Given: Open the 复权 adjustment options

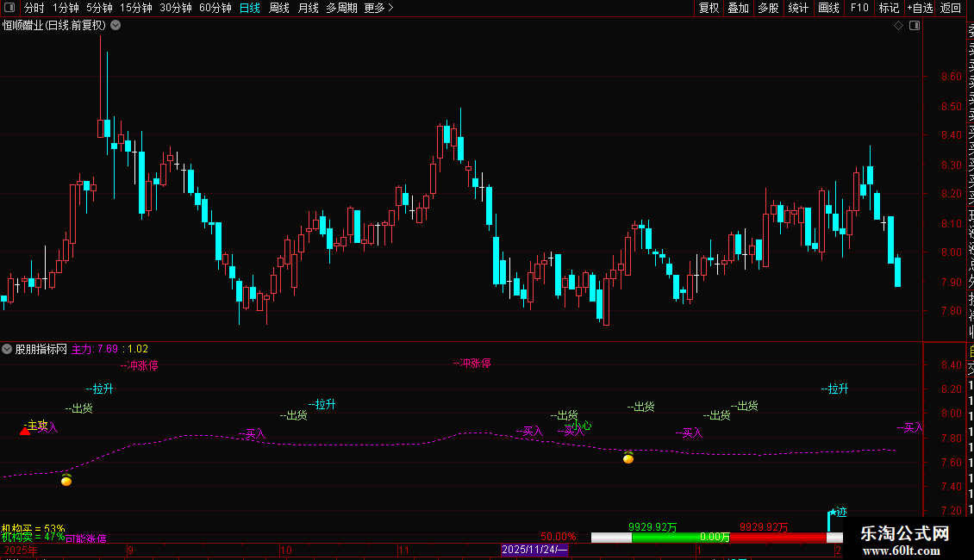Looking at the screenshot, I should pyautogui.click(x=709, y=8).
